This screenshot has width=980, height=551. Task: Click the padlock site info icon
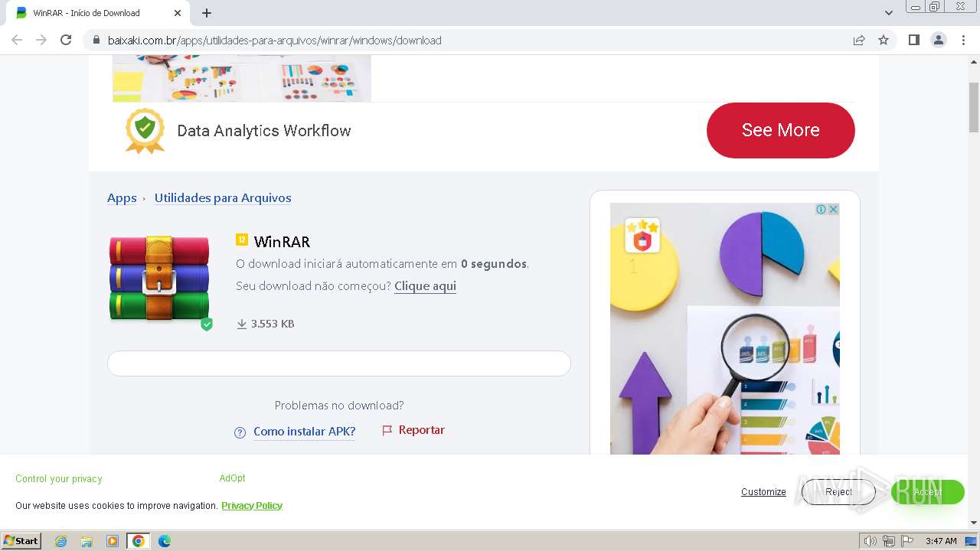pyautogui.click(x=96, y=41)
